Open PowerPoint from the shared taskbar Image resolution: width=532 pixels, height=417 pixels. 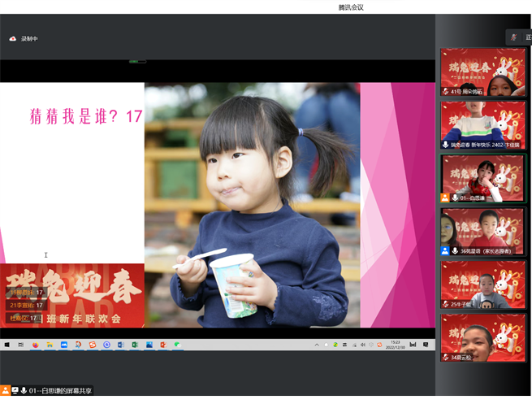click(163, 345)
